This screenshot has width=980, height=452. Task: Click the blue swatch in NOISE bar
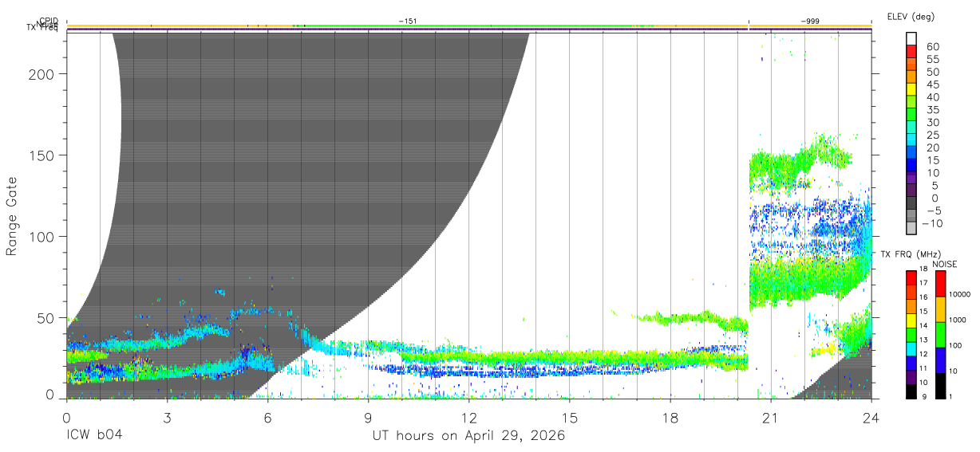[942, 360]
